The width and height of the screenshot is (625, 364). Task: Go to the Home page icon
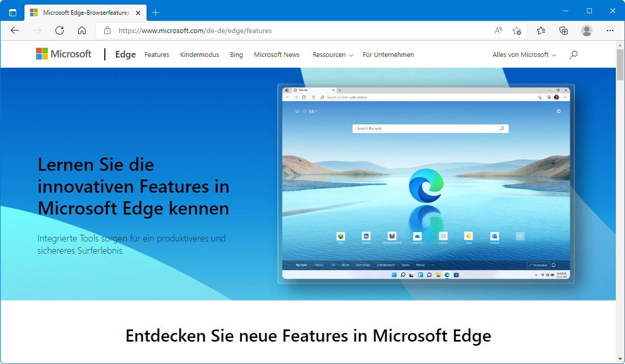pos(82,31)
